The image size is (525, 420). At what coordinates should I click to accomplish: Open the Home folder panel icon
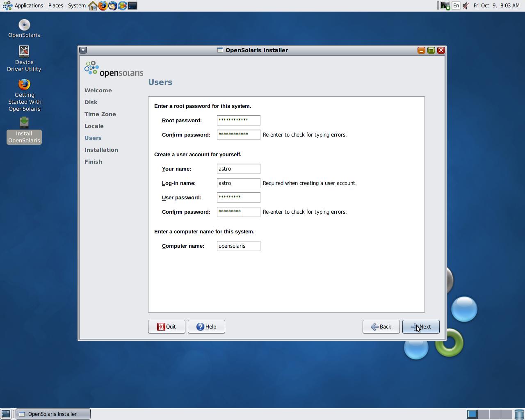[93, 6]
